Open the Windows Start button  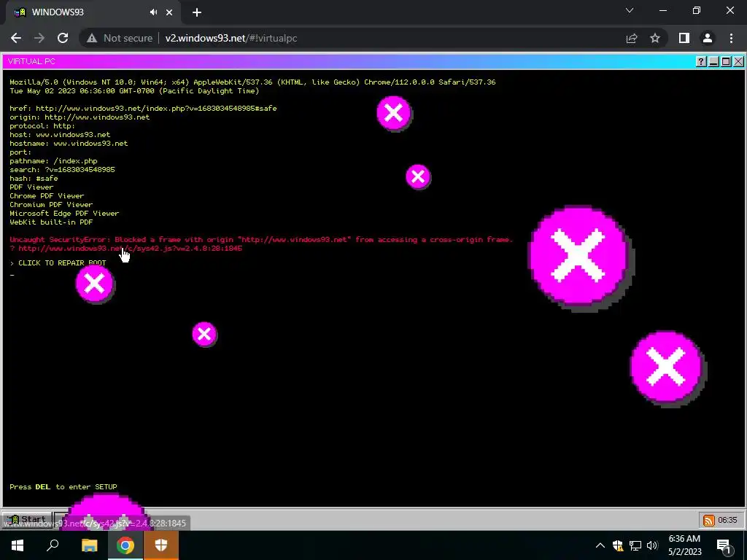tap(18, 545)
